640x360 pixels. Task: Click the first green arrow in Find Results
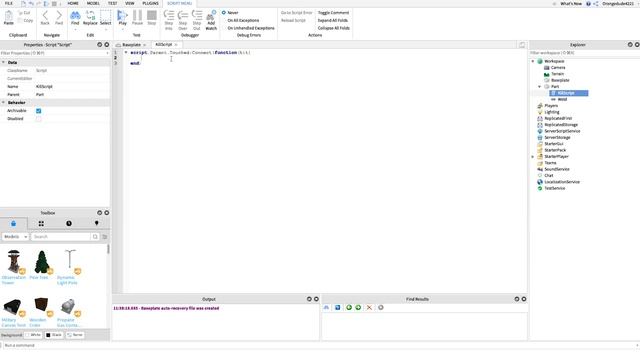coord(349,307)
